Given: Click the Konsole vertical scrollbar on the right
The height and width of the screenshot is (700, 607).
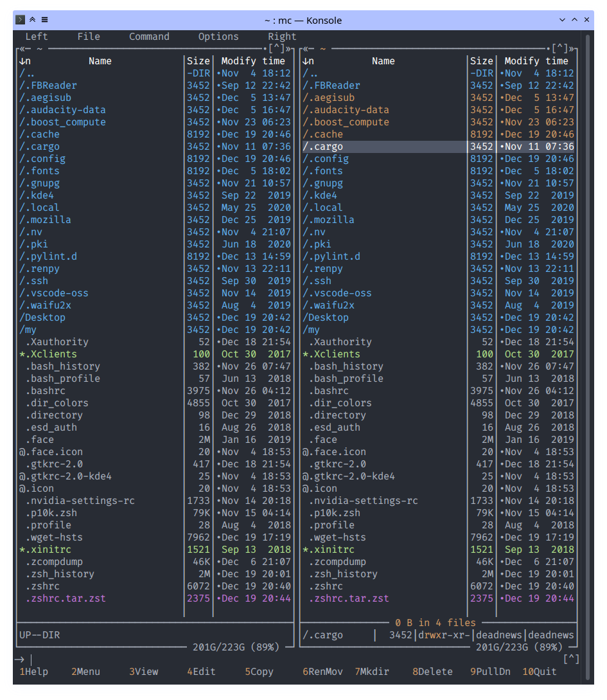Looking at the screenshot, I should 588,321.
